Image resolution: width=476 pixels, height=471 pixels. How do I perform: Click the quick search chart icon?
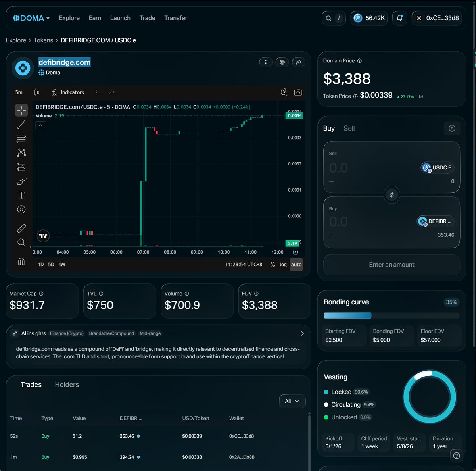(x=284, y=92)
